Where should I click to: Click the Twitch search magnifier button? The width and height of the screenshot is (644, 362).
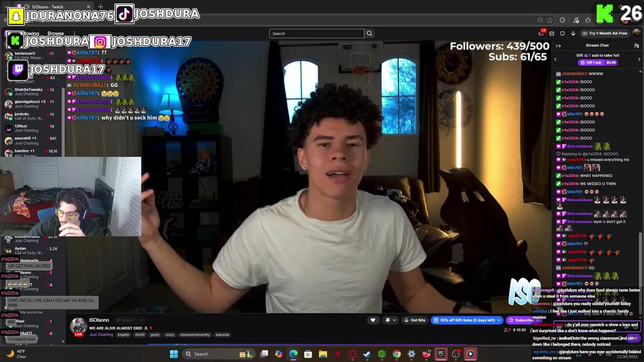click(x=369, y=34)
